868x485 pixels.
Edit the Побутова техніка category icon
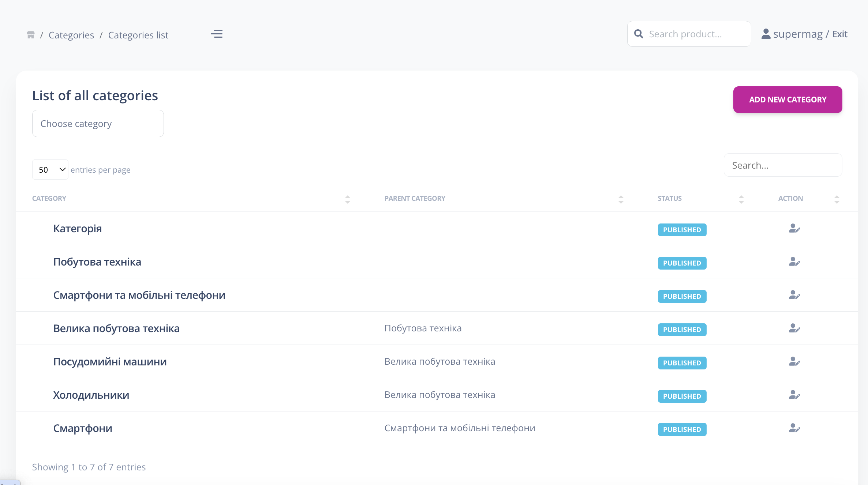click(x=794, y=262)
